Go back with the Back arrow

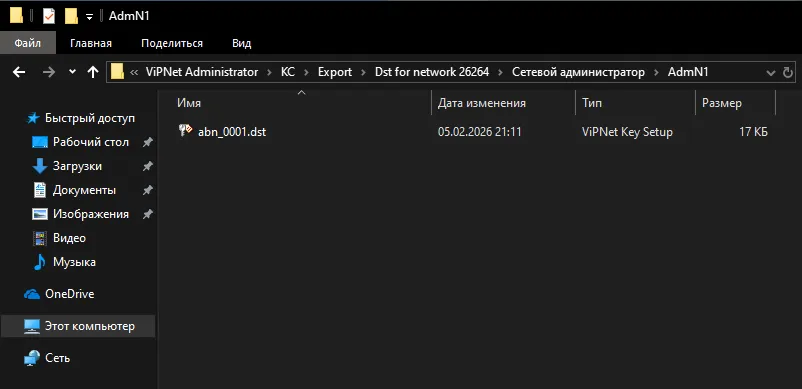click(19, 72)
